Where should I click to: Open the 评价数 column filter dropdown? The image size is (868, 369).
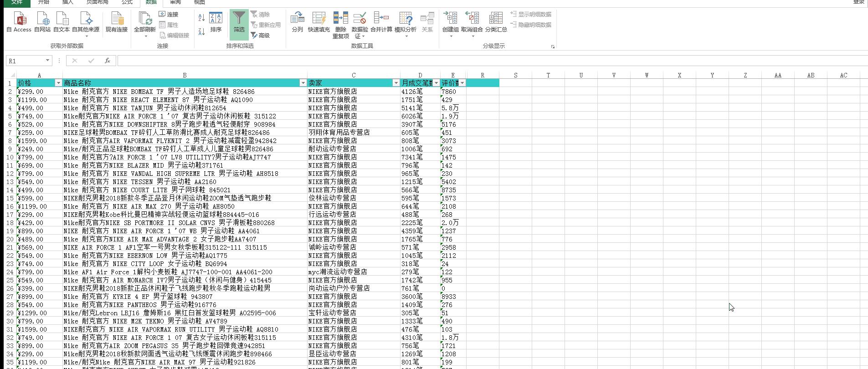click(x=462, y=83)
